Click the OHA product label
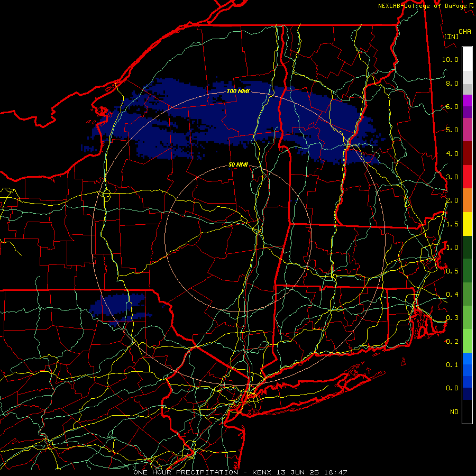 point(465,31)
